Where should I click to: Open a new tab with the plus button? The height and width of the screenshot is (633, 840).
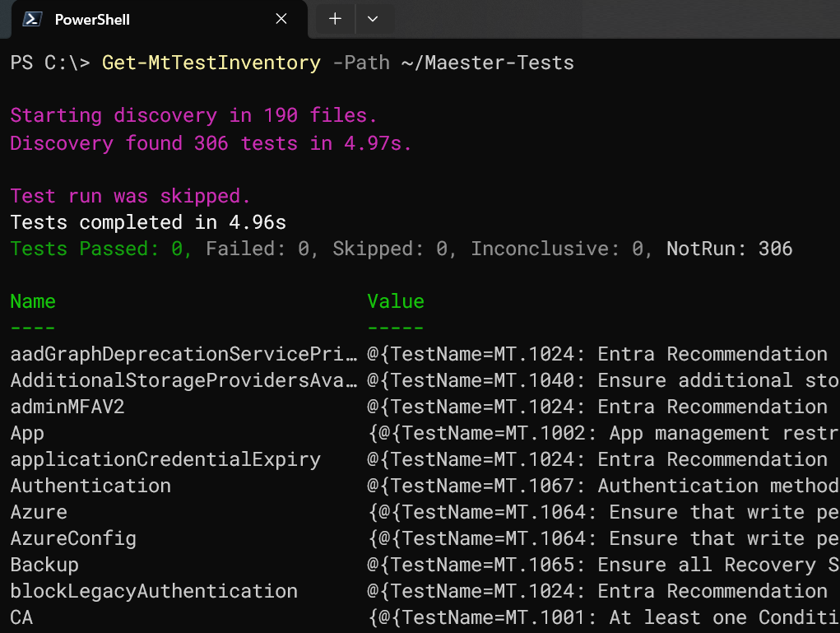coord(335,18)
